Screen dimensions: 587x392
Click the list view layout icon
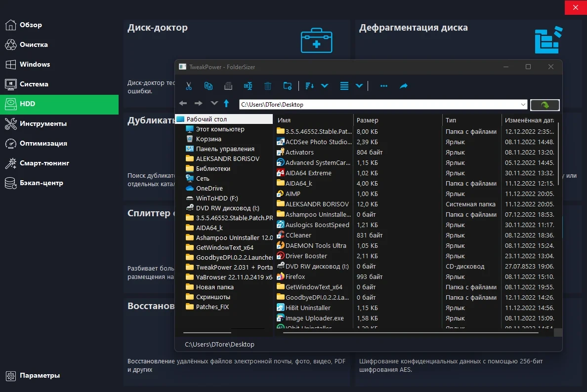tap(344, 86)
